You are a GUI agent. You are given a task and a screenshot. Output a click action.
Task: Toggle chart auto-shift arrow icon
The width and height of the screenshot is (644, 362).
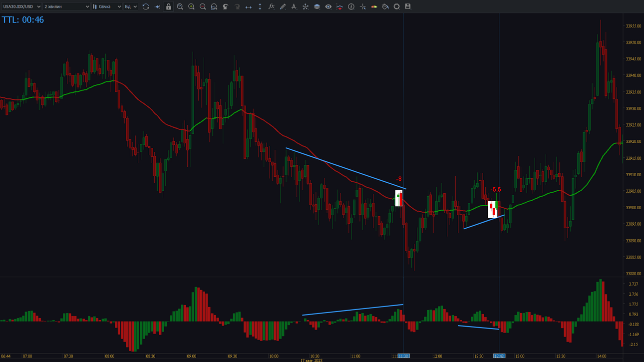pos(157,6)
